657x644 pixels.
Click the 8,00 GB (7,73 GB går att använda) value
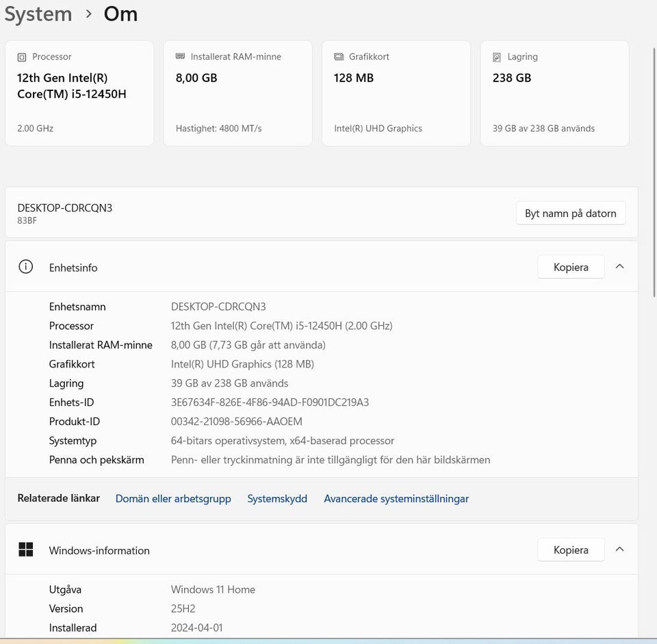[x=248, y=345]
